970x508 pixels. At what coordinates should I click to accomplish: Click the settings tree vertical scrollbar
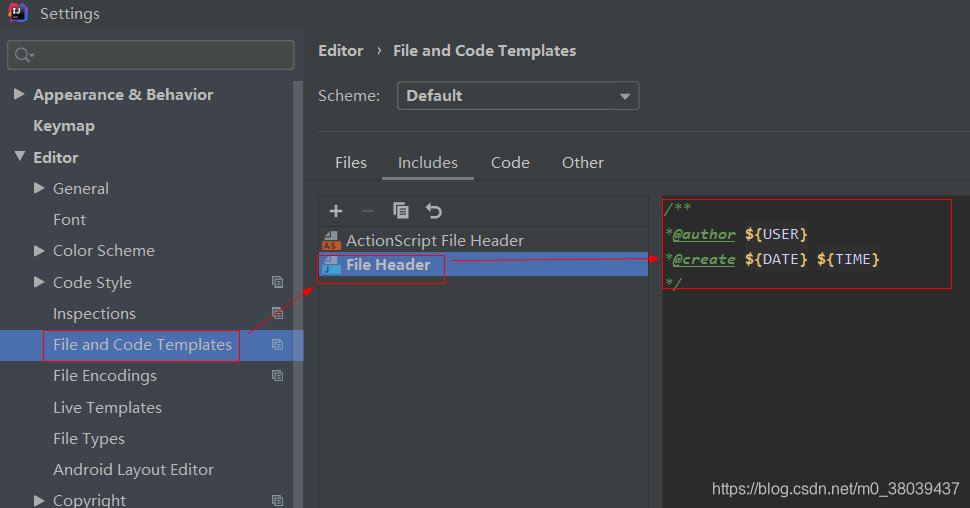click(x=298, y=294)
